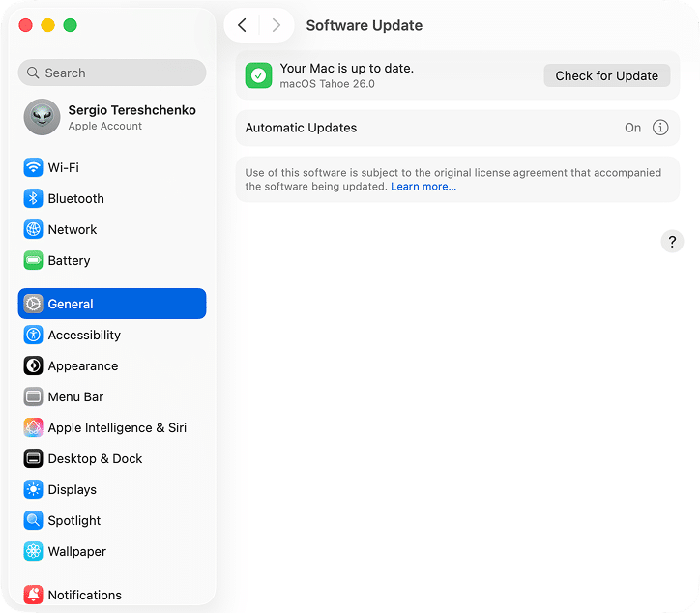
Task: Click the Search field in sidebar
Action: (x=112, y=73)
